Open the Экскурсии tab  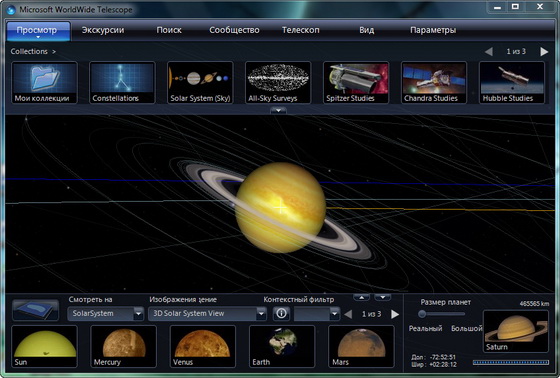click(x=103, y=30)
